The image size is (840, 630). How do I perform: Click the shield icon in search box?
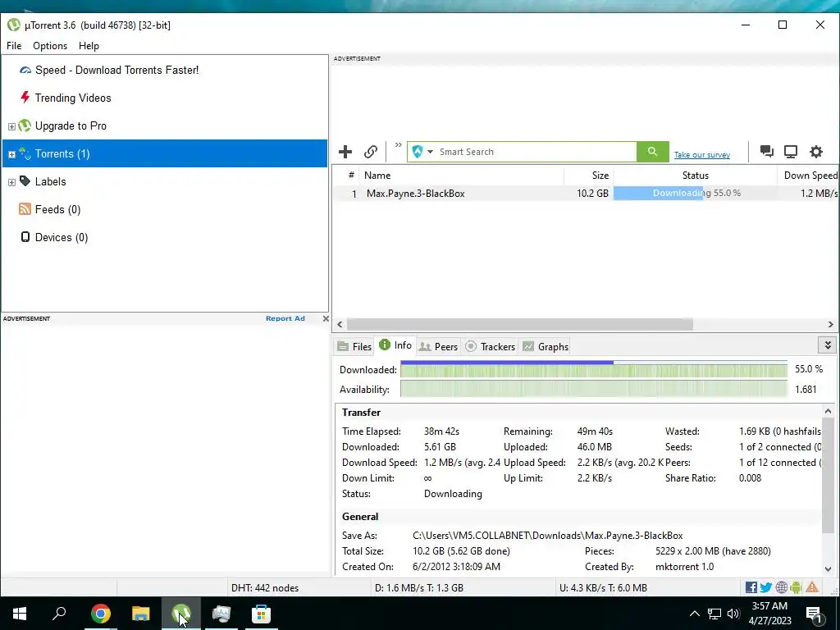(418, 152)
